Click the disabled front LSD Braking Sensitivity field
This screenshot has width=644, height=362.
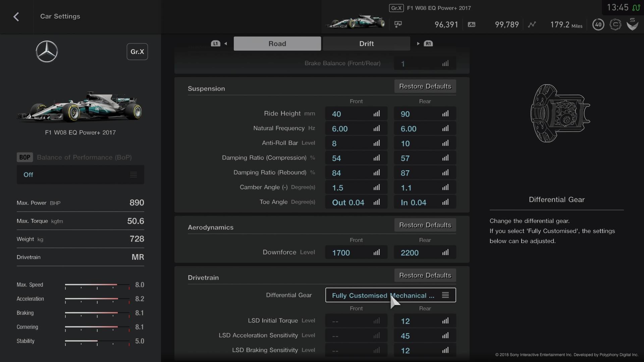(x=356, y=350)
